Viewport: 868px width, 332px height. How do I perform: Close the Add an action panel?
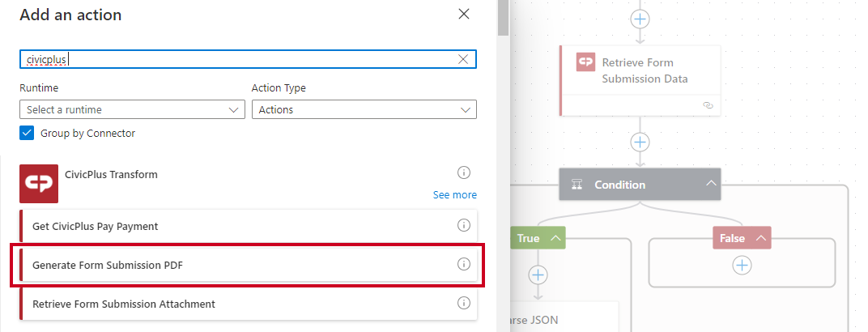(464, 15)
